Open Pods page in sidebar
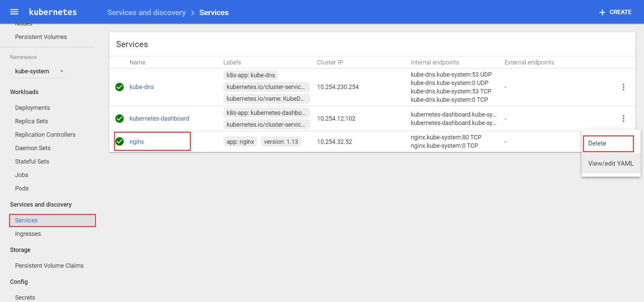This screenshot has width=644, height=302. click(22, 188)
